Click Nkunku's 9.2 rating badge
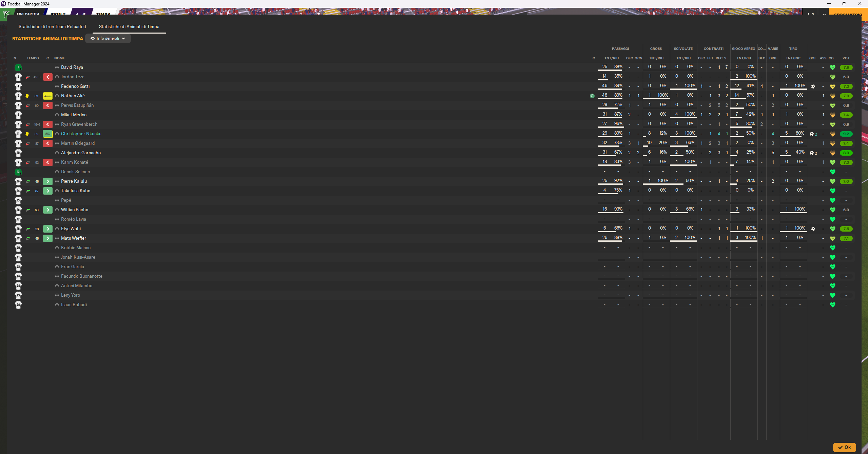Image resolution: width=868 pixels, height=454 pixels. coord(846,134)
